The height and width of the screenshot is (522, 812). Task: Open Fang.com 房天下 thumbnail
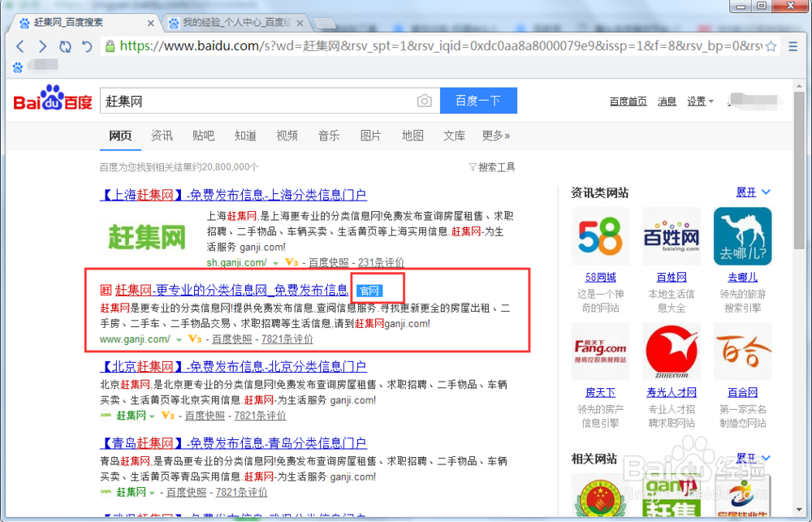pos(600,352)
